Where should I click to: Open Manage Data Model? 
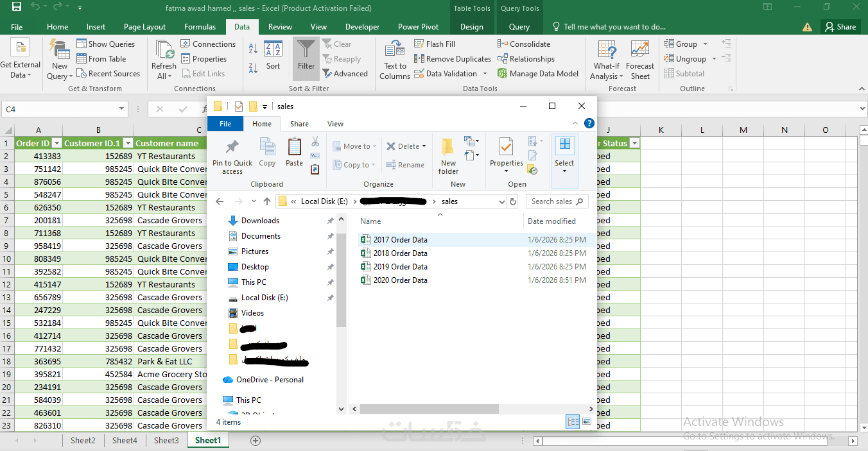538,74
